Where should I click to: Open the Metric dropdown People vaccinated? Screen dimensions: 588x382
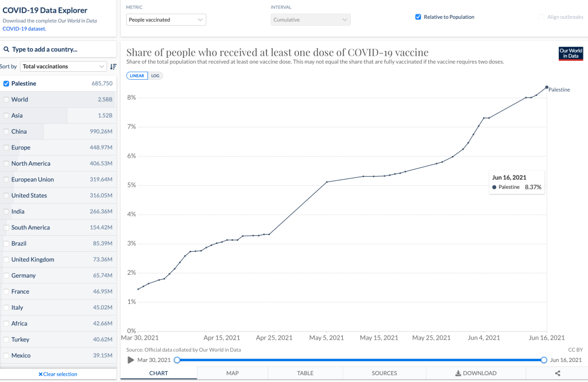pos(166,20)
